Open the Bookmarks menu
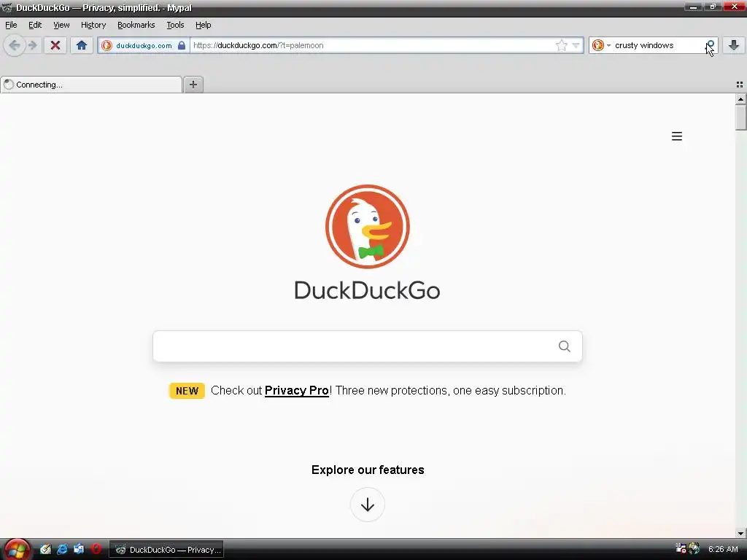Screen dimensions: 747x560 click(136, 26)
